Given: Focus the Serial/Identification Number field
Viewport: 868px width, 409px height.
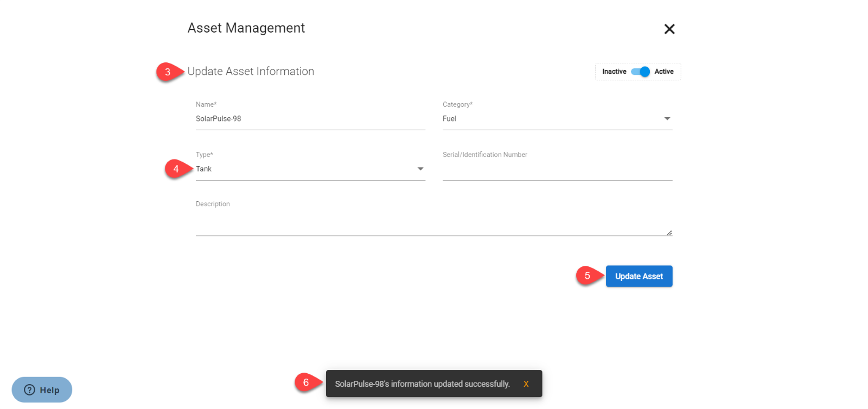Looking at the screenshot, I should pos(557,170).
